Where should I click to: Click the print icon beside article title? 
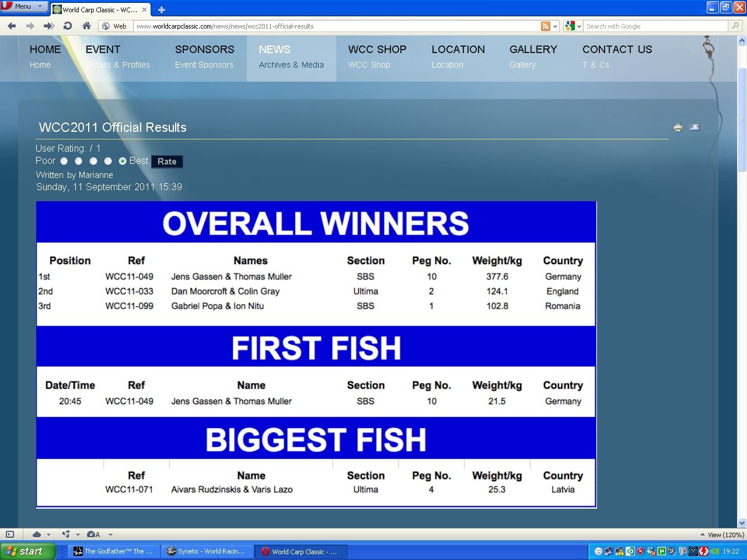678,128
